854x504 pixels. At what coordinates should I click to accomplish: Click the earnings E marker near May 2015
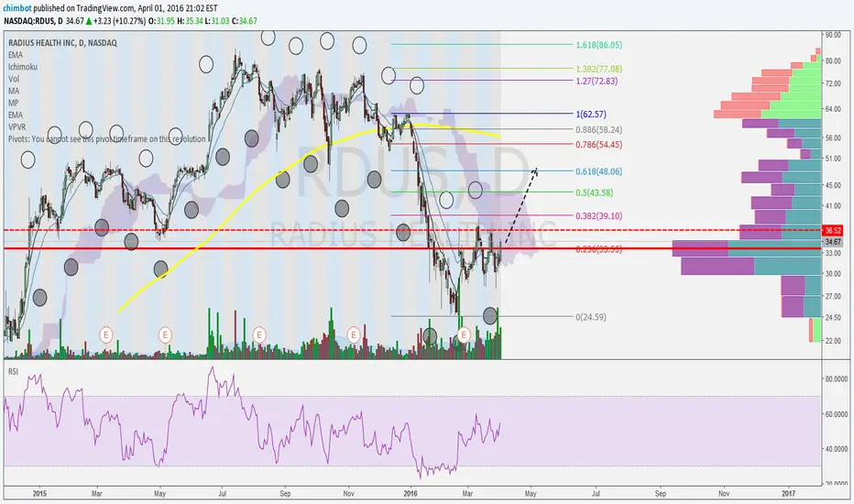pos(165,334)
